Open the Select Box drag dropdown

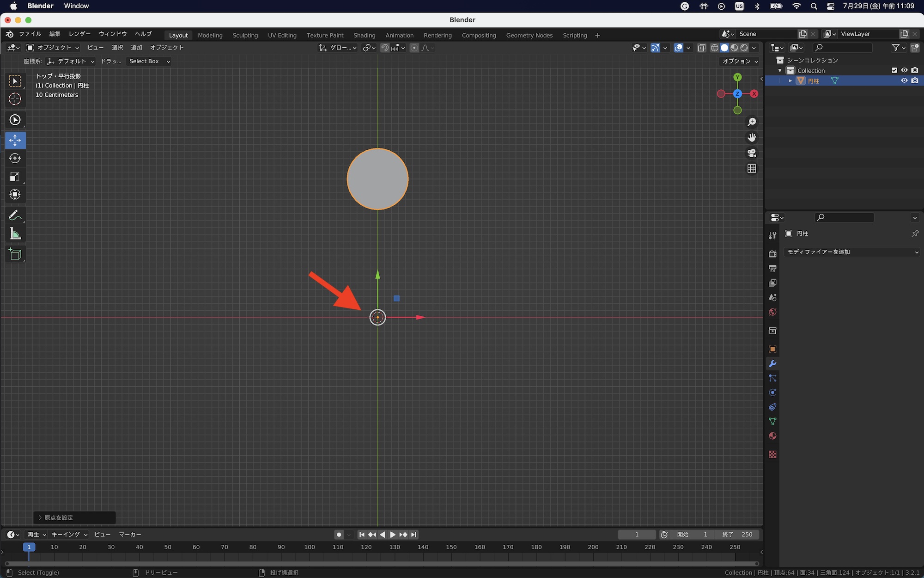click(149, 61)
